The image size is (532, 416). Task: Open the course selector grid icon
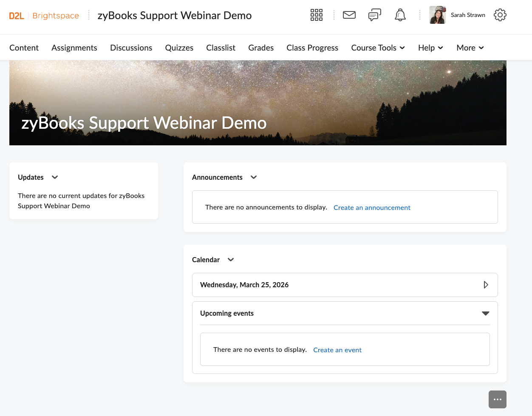(317, 15)
